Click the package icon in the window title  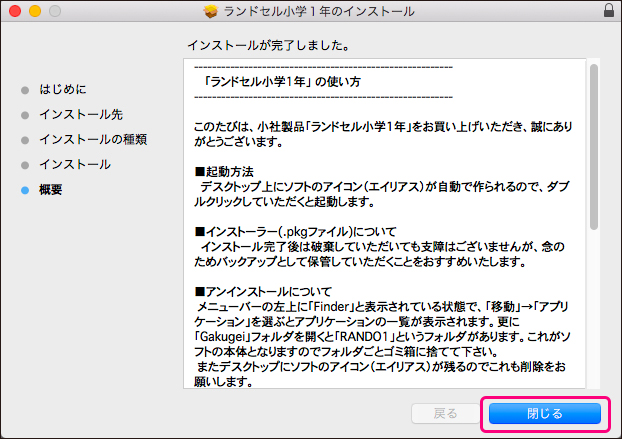211,11
